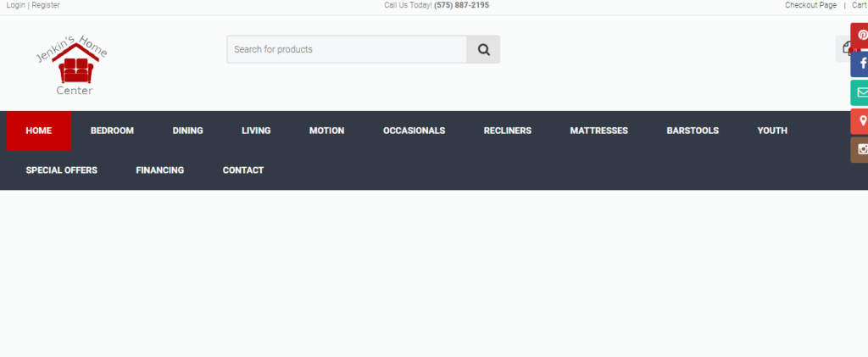The width and height of the screenshot is (868, 357).
Task: Open the Register link
Action: tap(46, 5)
